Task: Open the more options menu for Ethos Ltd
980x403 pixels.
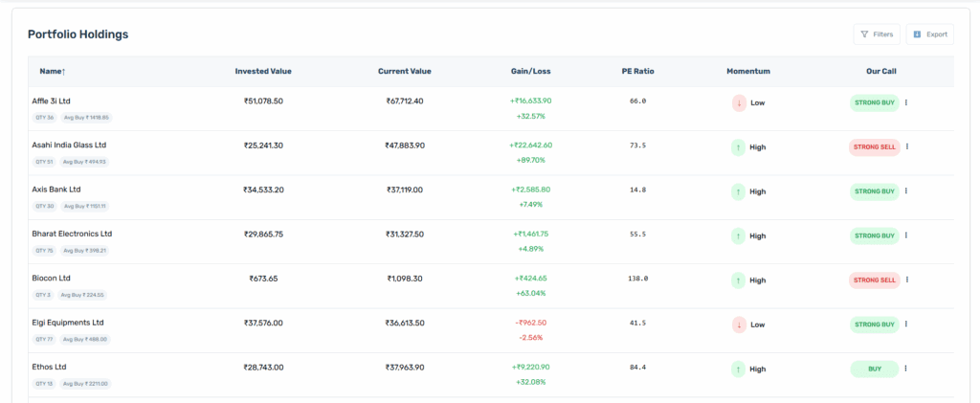Action: click(x=906, y=369)
